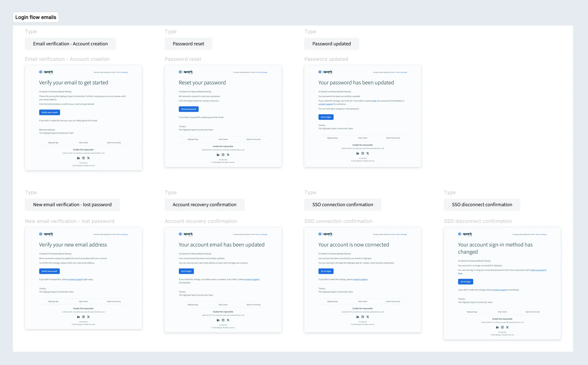Click X icon in New email verification email

89,317
